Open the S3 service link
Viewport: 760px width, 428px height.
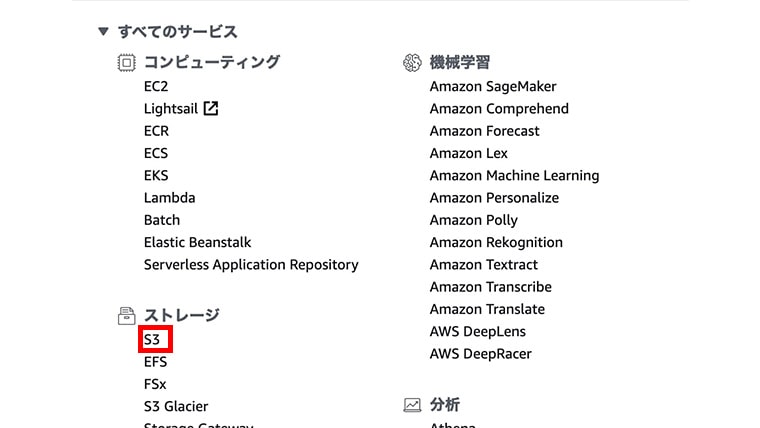152,339
